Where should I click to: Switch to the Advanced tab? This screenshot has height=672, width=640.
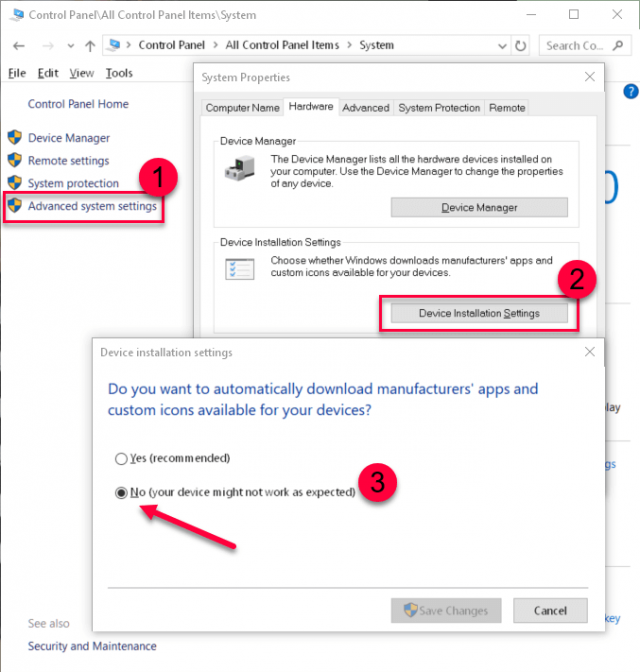[366, 108]
